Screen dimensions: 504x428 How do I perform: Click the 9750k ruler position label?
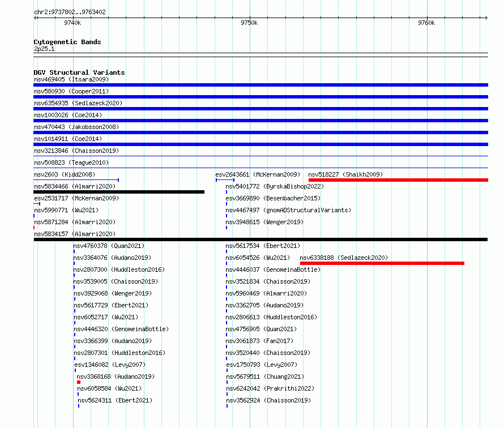pos(249,23)
